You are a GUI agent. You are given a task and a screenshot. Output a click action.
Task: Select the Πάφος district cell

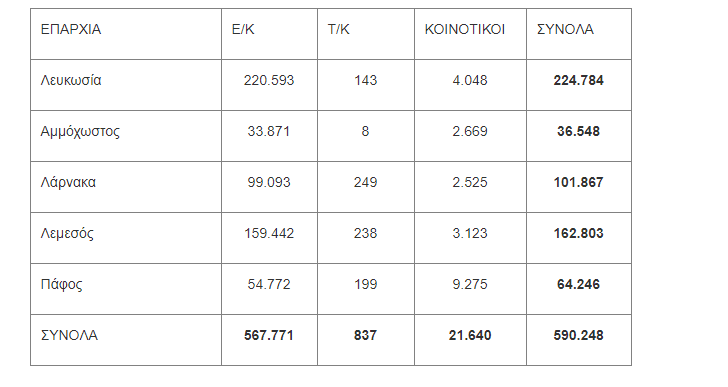[x=126, y=289]
